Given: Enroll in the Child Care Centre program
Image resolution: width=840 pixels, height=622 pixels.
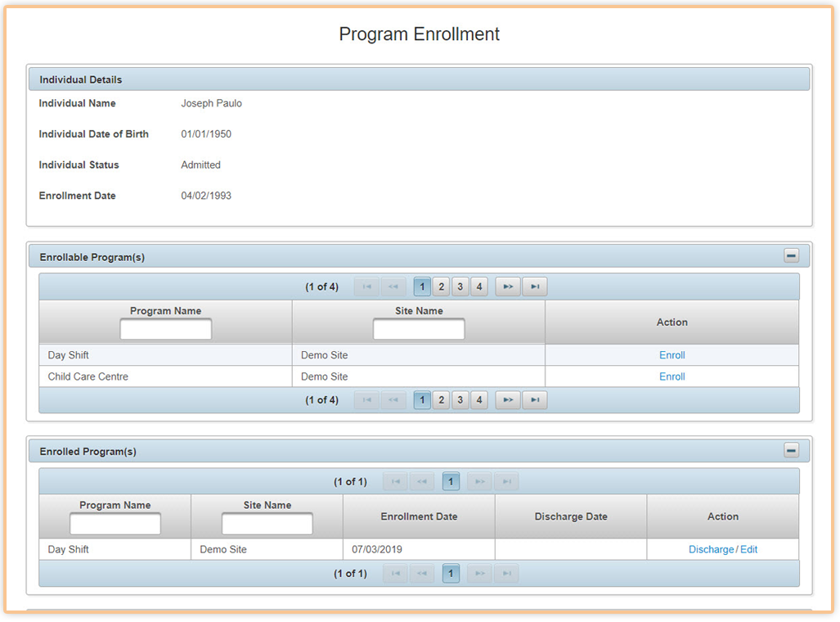Looking at the screenshot, I should 672,376.
